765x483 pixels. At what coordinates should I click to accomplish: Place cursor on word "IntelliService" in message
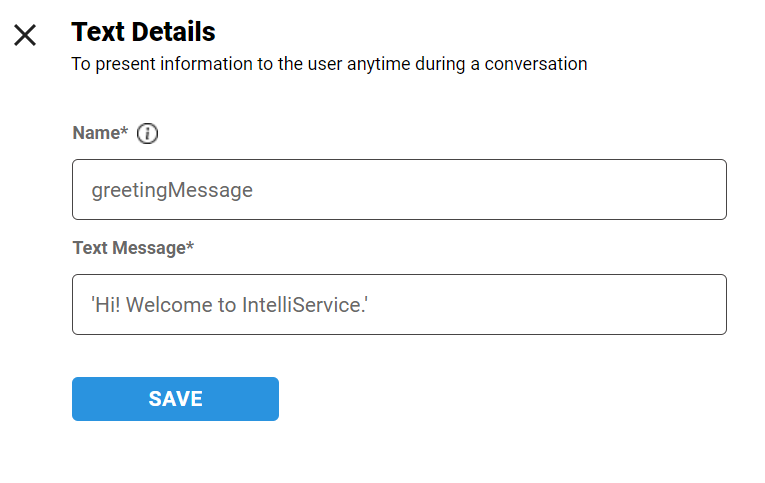click(x=304, y=305)
